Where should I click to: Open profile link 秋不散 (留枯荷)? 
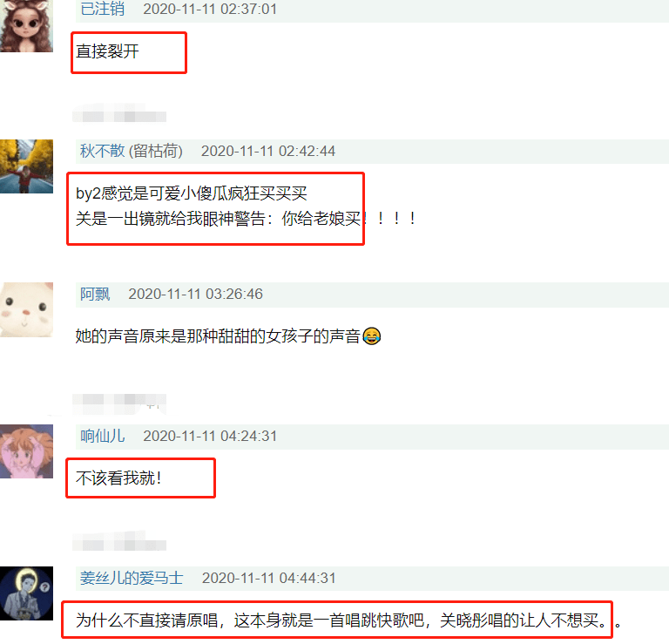coord(132,151)
